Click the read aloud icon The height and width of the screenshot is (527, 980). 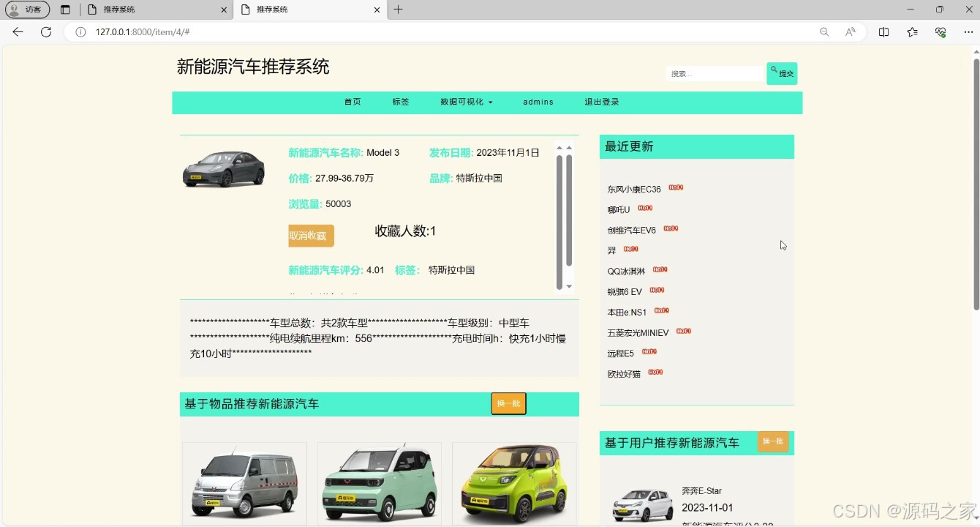coord(851,32)
